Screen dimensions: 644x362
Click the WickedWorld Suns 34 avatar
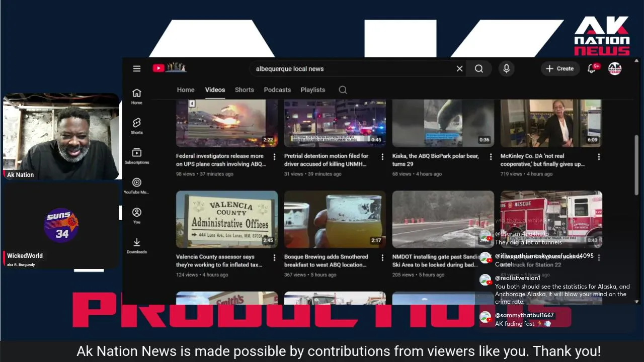61,225
